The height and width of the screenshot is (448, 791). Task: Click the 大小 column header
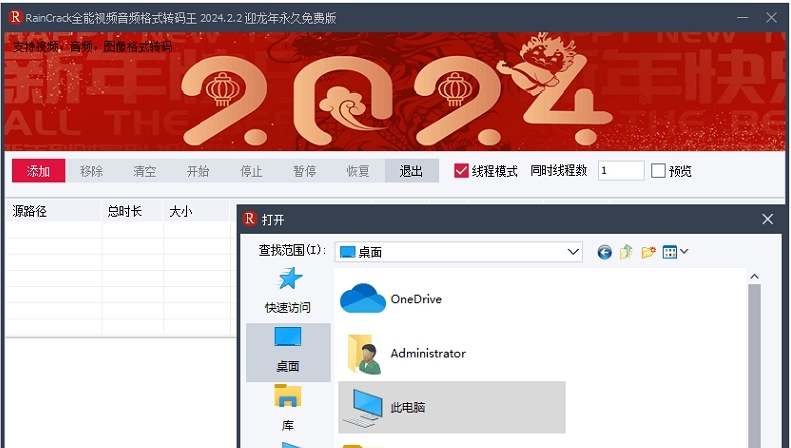pos(196,211)
